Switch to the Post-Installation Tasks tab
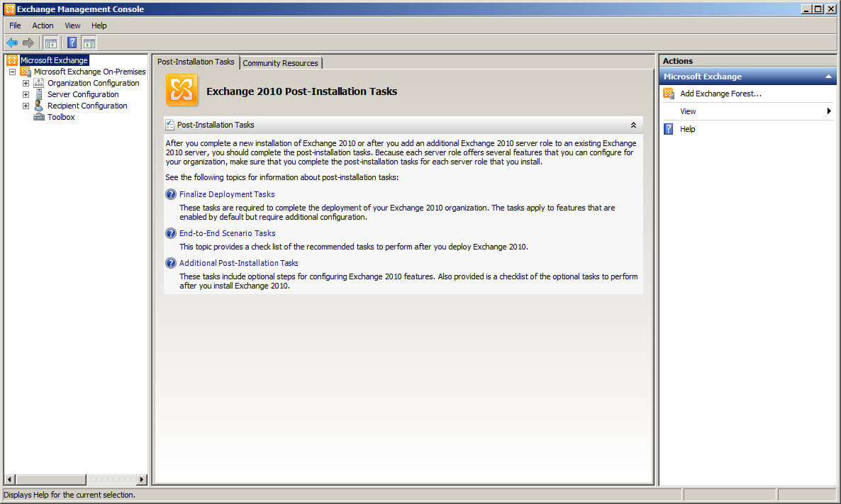The width and height of the screenshot is (841, 504). tap(196, 62)
